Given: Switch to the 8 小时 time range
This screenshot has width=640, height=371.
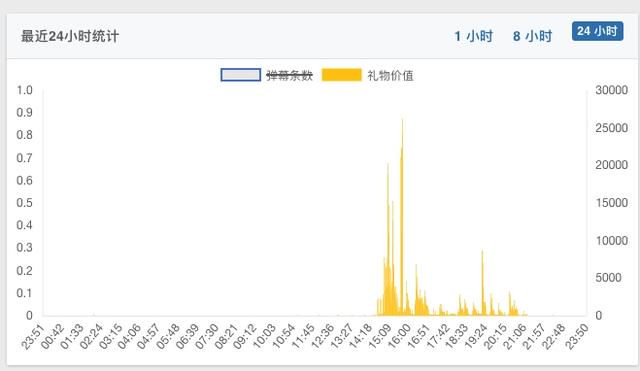Looking at the screenshot, I should point(532,36).
